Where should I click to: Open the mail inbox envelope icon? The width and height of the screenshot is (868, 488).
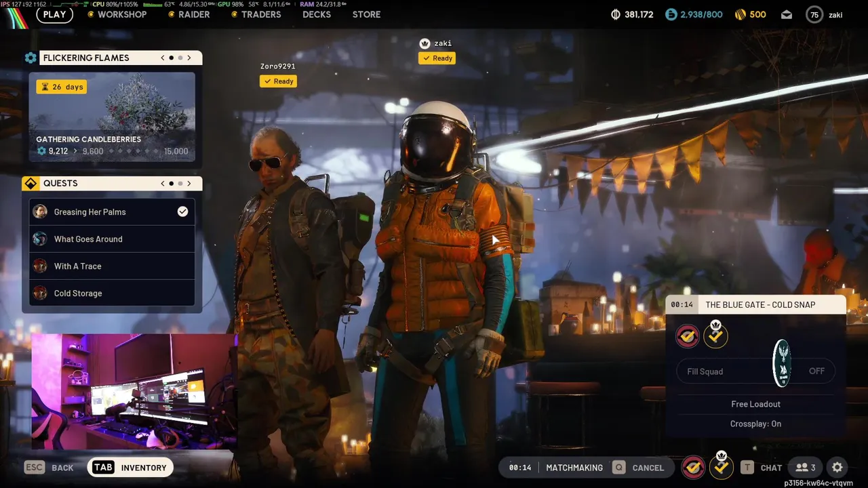click(787, 14)
